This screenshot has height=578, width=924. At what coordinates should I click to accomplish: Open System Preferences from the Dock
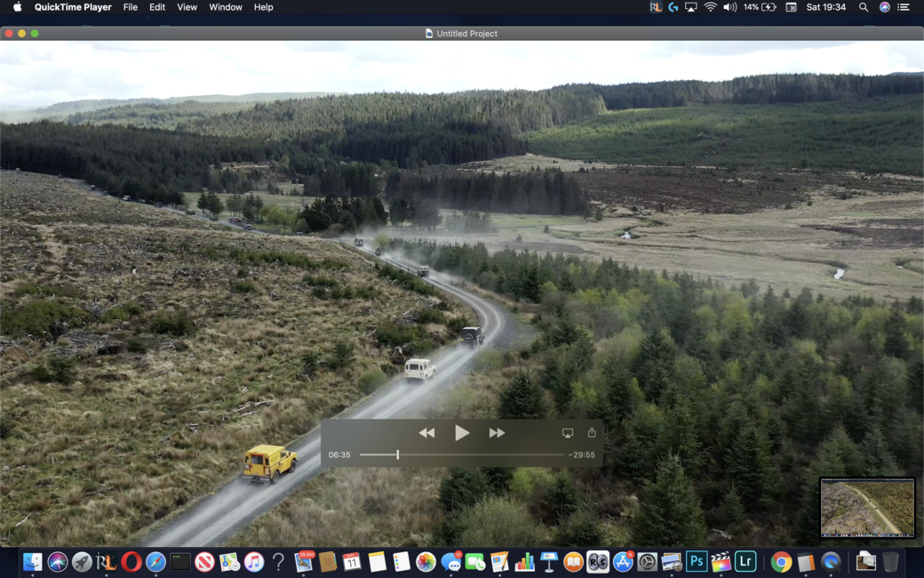click(x=647, y=561)
